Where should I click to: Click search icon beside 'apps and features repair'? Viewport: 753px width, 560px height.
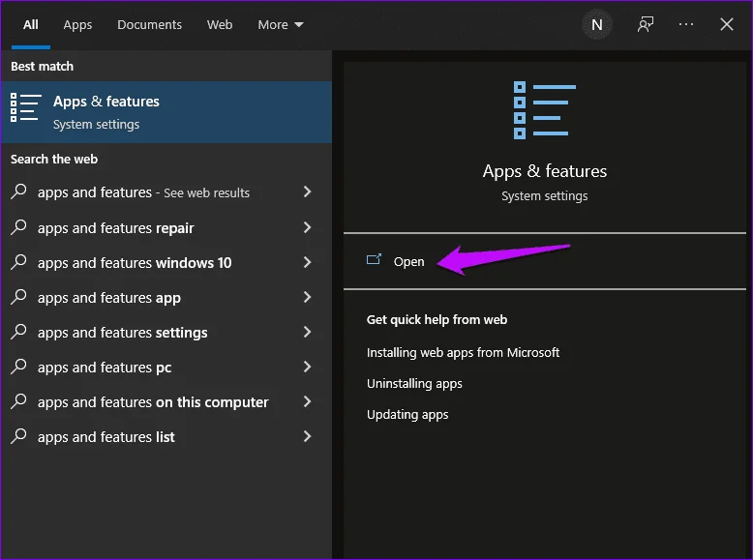coord(18,226)
